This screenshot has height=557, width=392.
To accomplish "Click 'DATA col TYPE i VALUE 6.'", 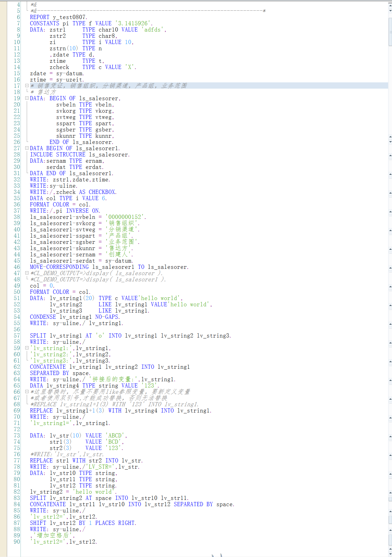I will pyautogui.click(x=68, y=198).
